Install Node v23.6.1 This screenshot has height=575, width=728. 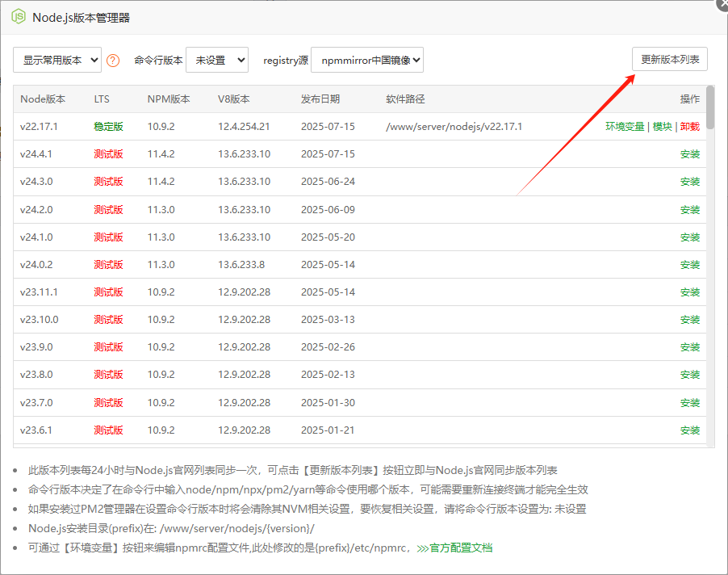click(690, 430)
